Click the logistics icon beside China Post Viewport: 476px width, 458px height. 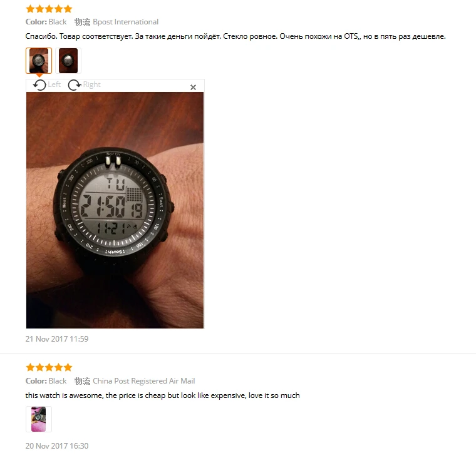(x=82, y=381)
